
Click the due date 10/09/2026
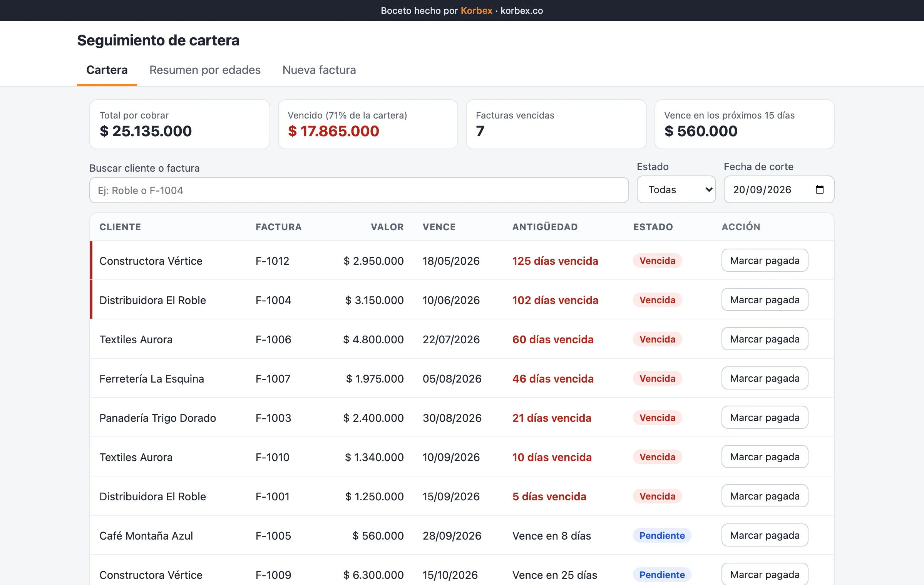click(451, 457)
